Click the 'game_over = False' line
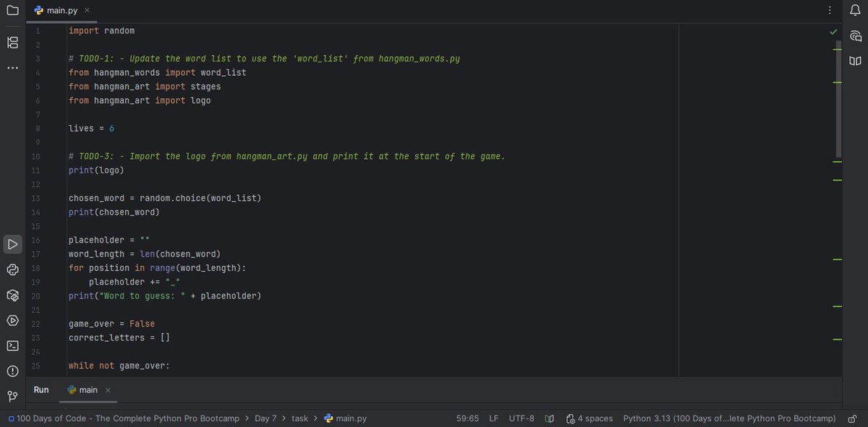This screenshot has height=427, width=868. 111,324
